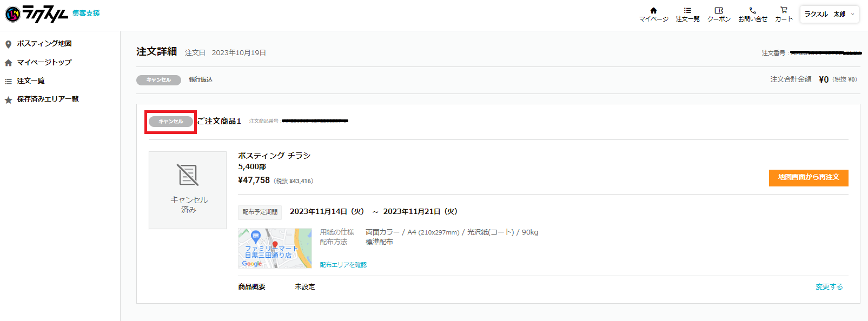This screenshot has width=868, height=321.
Task: Click キャンセル status badge next to 銀行振込
Action: coord(158,80)
